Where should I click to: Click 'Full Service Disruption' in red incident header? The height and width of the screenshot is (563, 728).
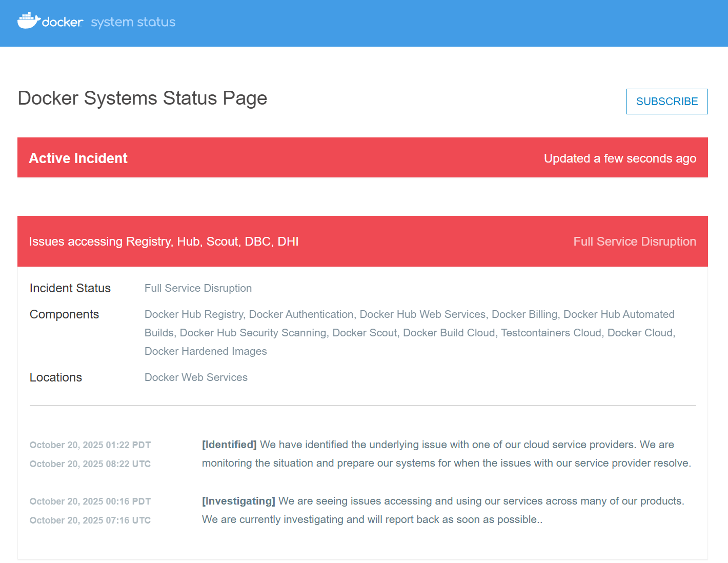634,242
